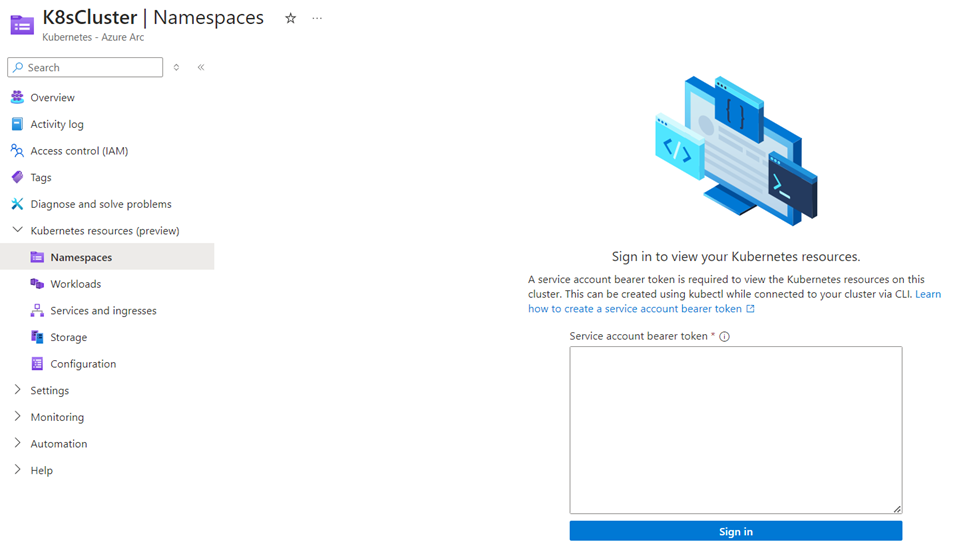The image size is (975, 546).
Task: Open Workloads
Action: (75, 284)
